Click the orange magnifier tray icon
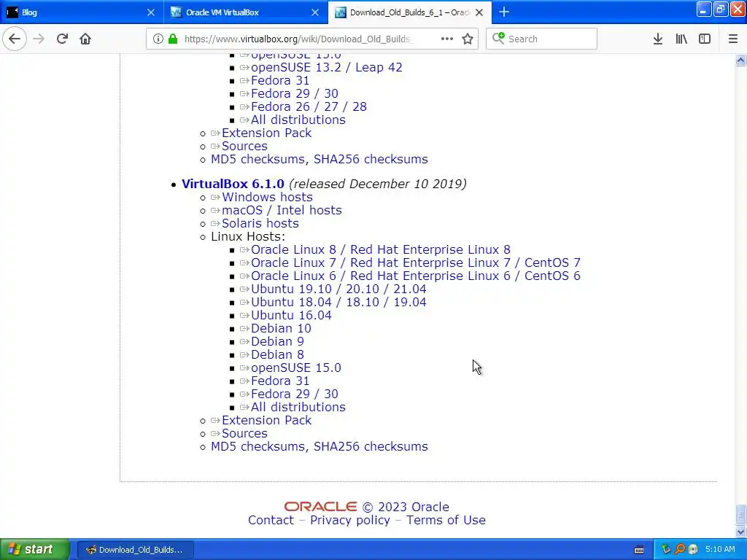The height and width of the screenshot is (560, 747). coord(680,550)
